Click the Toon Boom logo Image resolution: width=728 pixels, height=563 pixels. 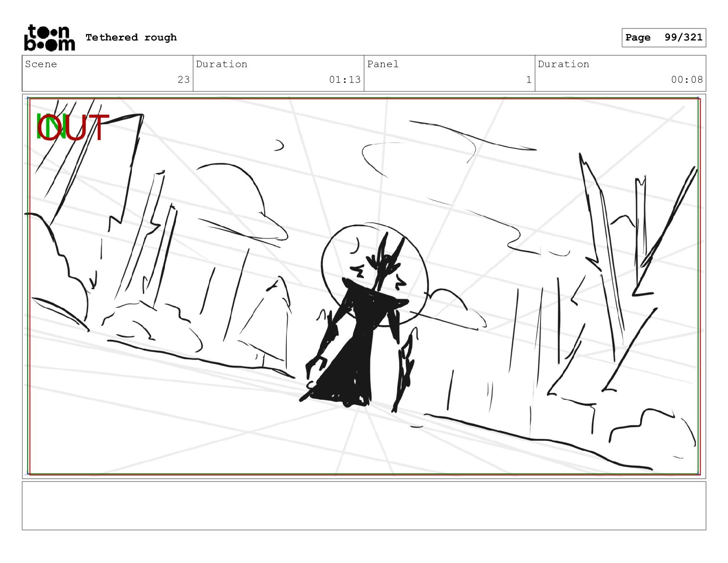pyautogui.click(x=49, y=38)
